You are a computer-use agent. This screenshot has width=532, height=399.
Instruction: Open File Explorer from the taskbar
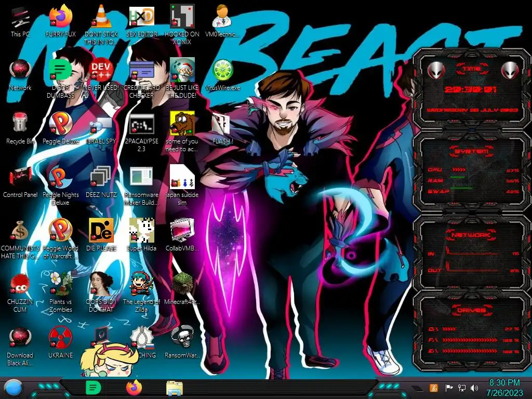[175, 388]
